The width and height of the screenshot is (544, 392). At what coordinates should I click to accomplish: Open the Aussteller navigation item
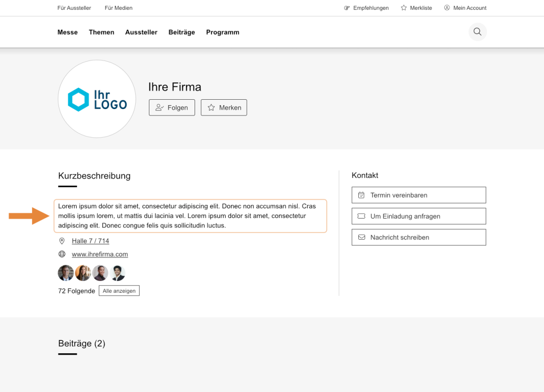pyautogui.click(x=141, y=32)
